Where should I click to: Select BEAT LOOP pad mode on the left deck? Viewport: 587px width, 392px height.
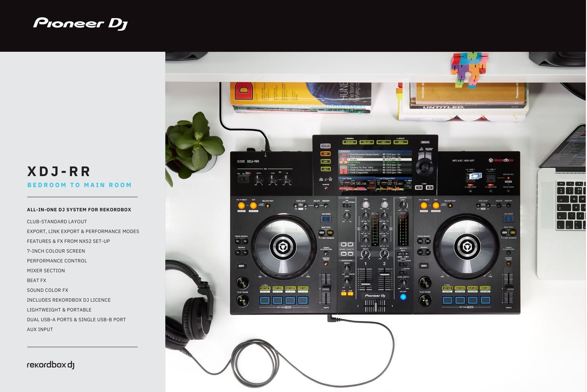click(x=277, y=288)
